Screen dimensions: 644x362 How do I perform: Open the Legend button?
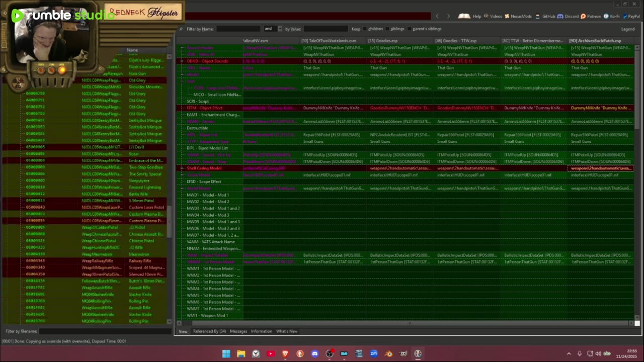(x=628, y=29)
